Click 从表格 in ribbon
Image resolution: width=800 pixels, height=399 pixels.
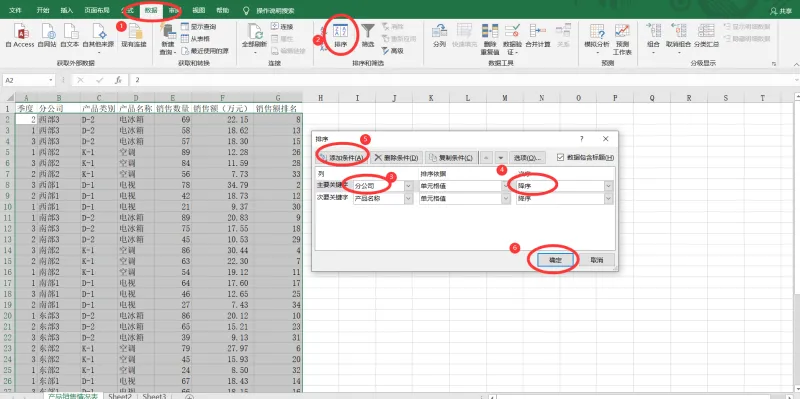pos(196,39)
